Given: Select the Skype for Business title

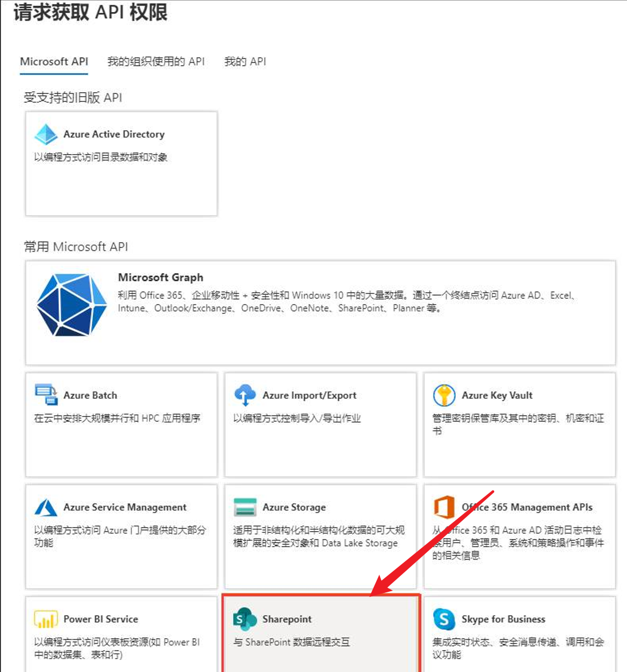Looking at the screenshot, I should point(503,619).
